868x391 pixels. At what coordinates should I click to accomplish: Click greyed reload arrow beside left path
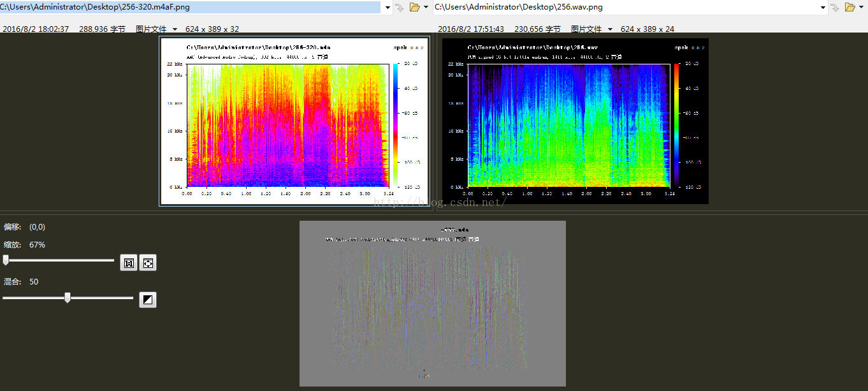coord(400,8)
